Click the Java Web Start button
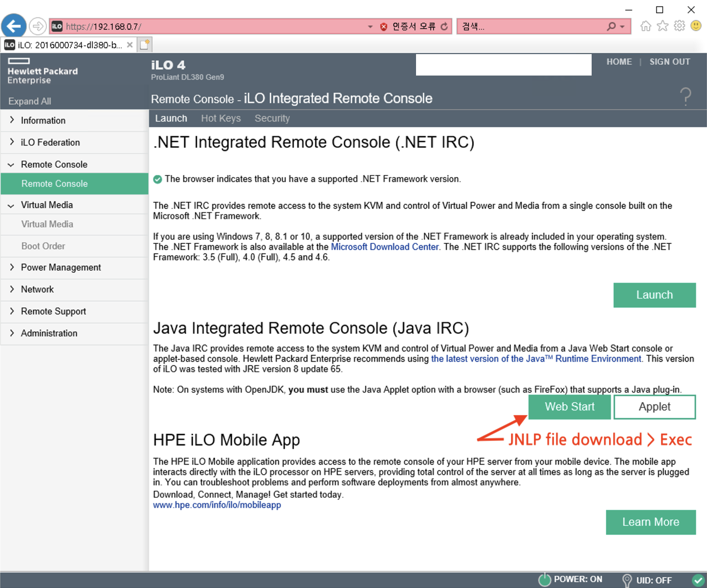 pyautogui.click(x=570, y=407)
